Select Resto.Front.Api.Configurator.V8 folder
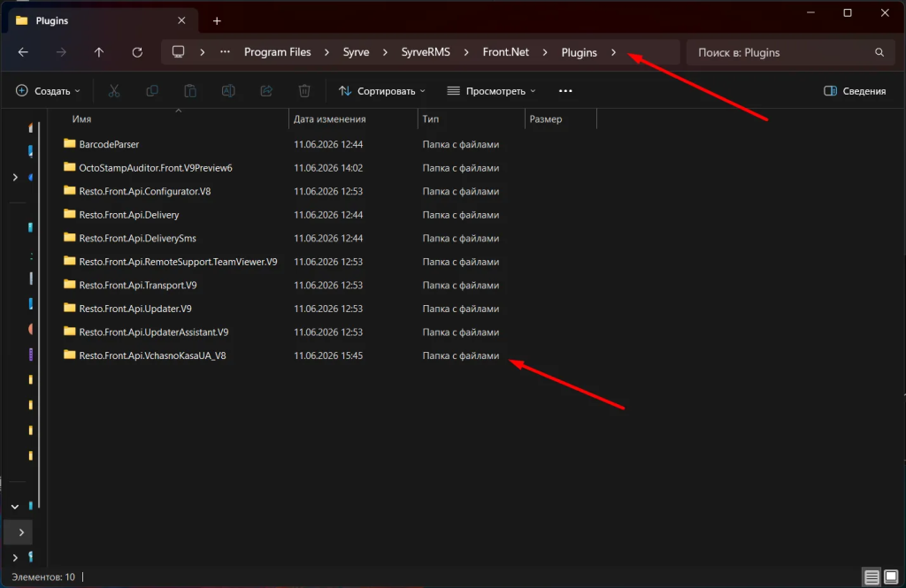This screenshot has width=906, height=588. 145,191
